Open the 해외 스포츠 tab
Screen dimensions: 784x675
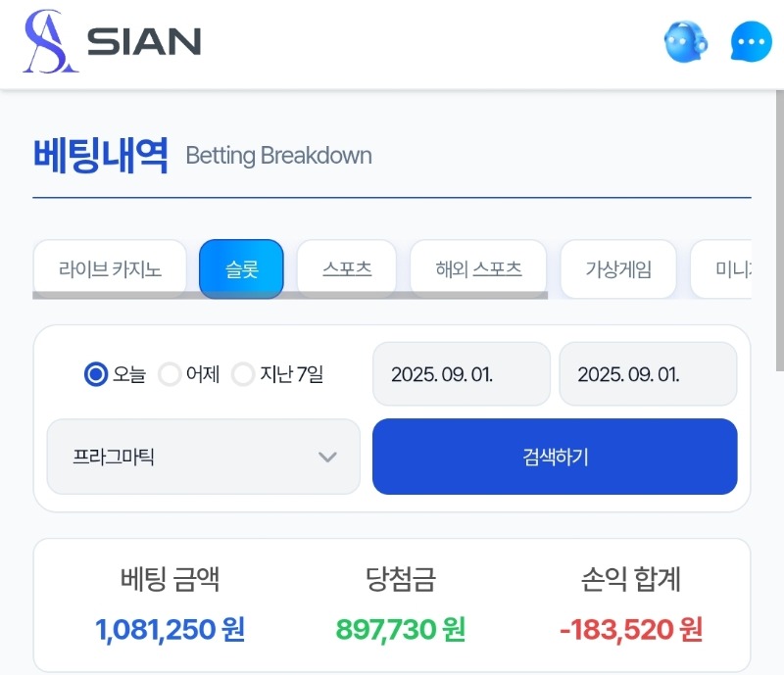click(x=478, y=269)
